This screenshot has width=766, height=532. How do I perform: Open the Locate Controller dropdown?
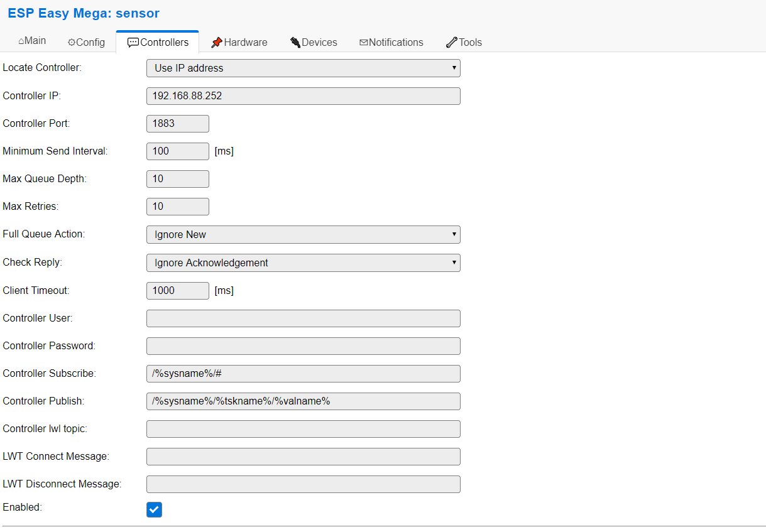[x=304, y=68]
